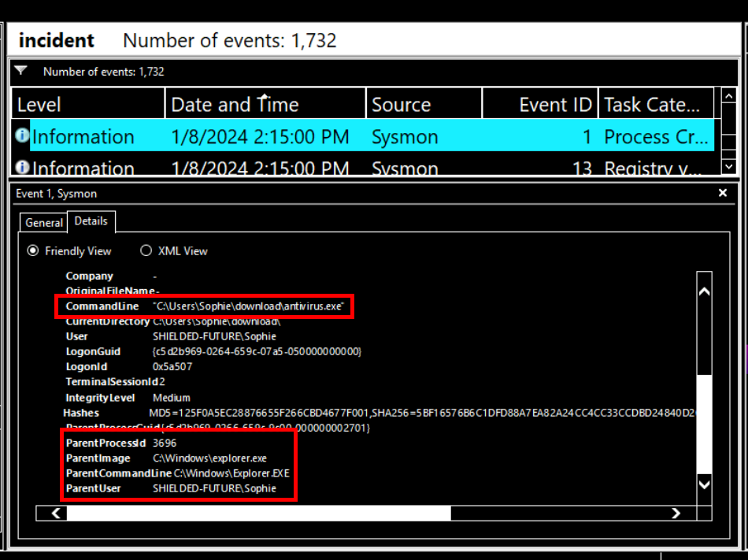Open the Details tab

coord(91,221)
